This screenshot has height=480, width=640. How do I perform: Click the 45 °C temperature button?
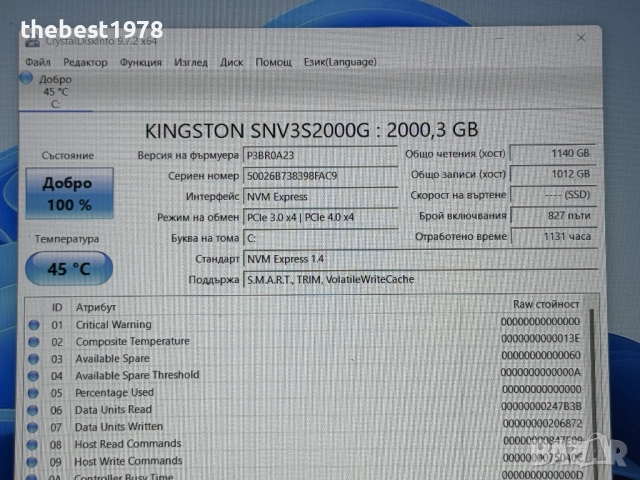click(x=69, y=268)
